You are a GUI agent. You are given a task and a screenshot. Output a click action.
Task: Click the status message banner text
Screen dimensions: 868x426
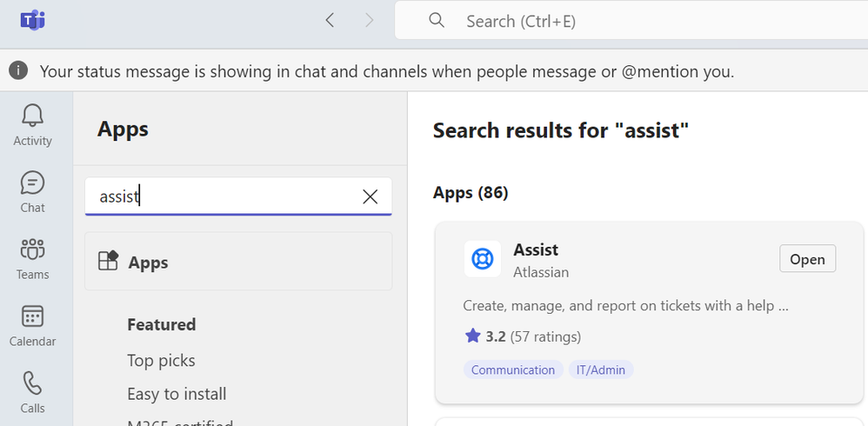coord(387,71)
